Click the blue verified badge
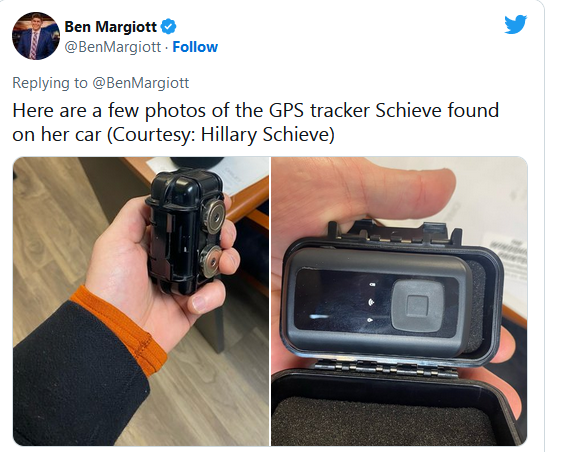Viewport: 564px width, 452px height. pos(168,27)
